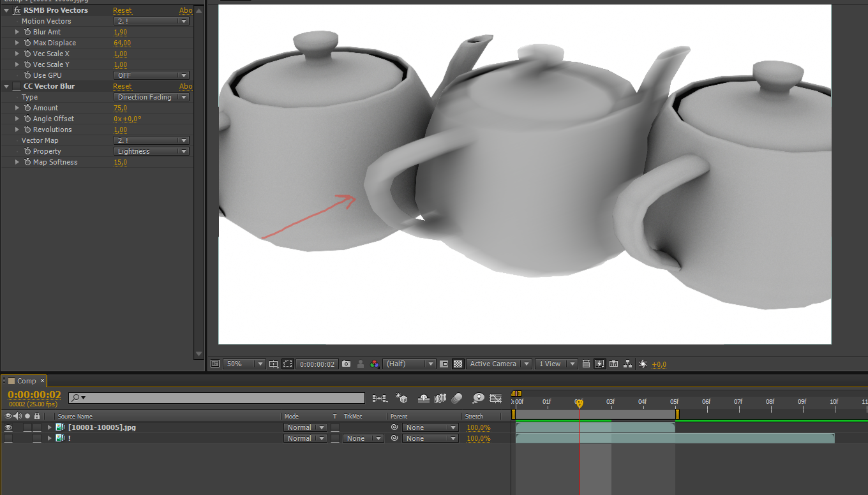Open the timeline graph editor

tap(495, 398)
